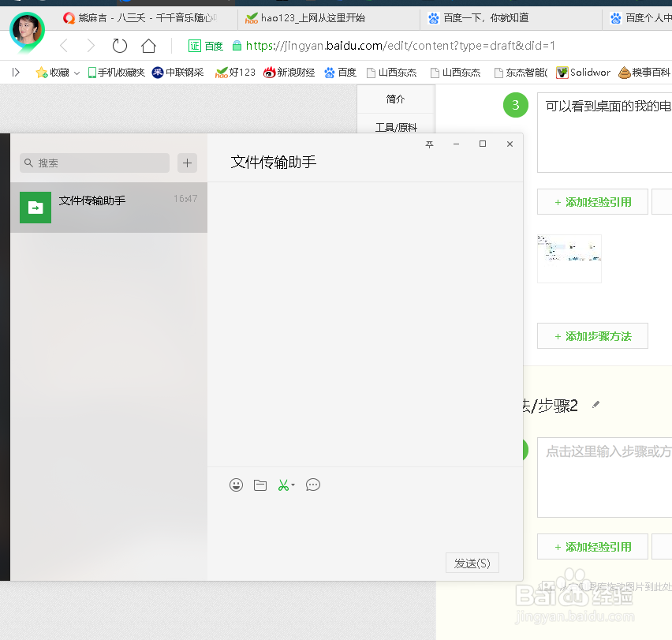Take a screenshot with the scissors tool
The height and width of the screenshot is (640, 672).
(283, 485)
